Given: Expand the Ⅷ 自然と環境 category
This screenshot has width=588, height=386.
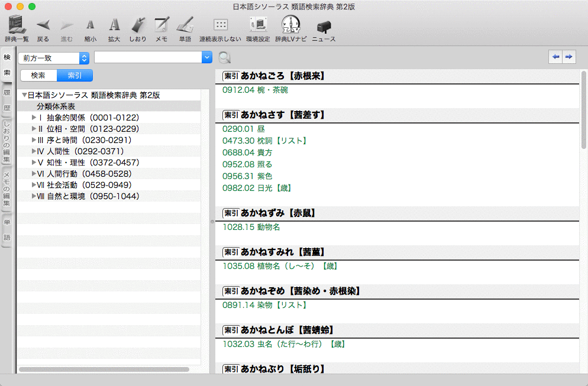Looking at the screenshot, I should click(34, 196).
